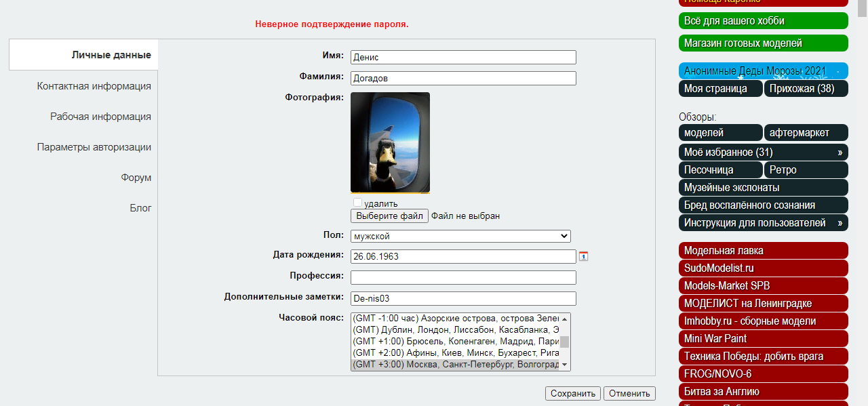Click the duck profile photo thumbnail
Viewport: 868px width, 406px height.
(x=390, y=142)
